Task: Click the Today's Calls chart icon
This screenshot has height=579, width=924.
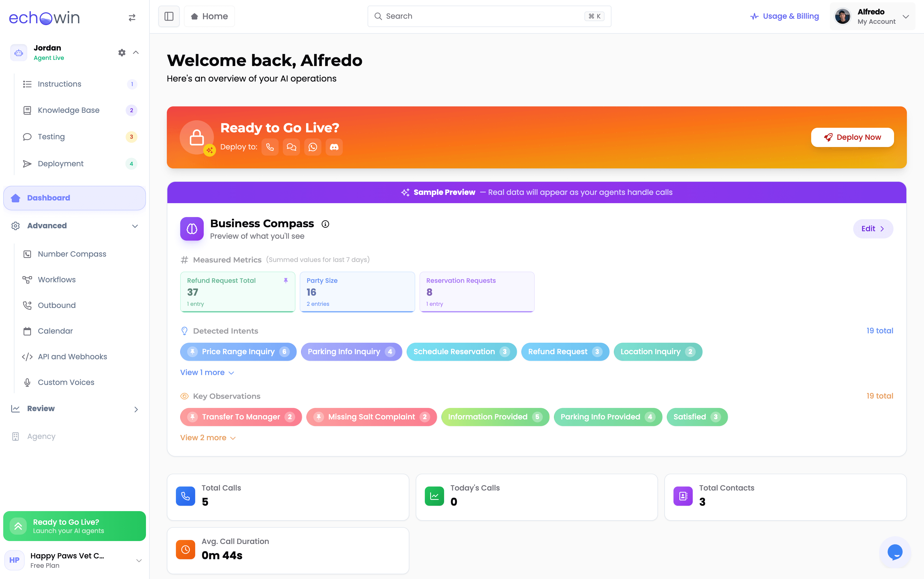Action: (x=434, y=496)
